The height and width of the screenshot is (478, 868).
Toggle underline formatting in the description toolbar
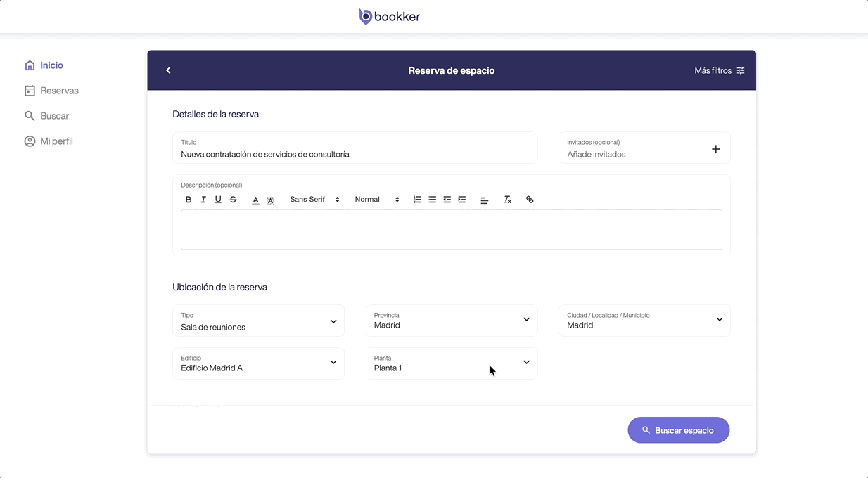(x=218, y=200)
